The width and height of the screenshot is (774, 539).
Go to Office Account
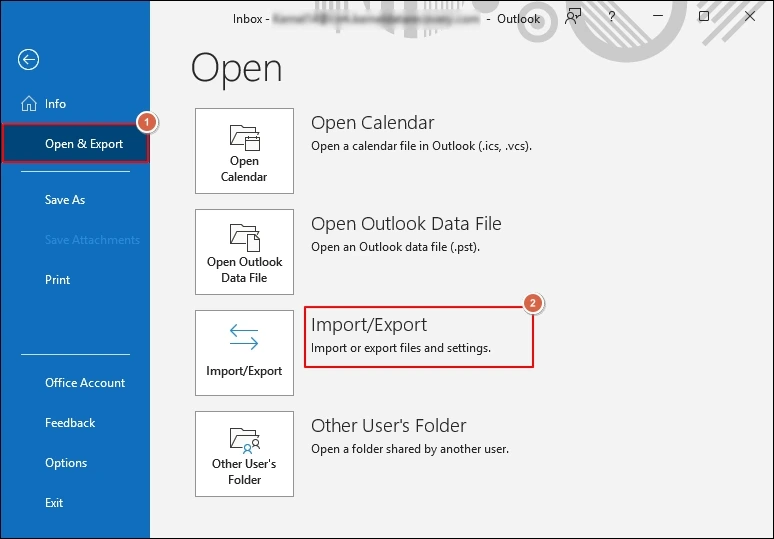[x=85, y=383]
